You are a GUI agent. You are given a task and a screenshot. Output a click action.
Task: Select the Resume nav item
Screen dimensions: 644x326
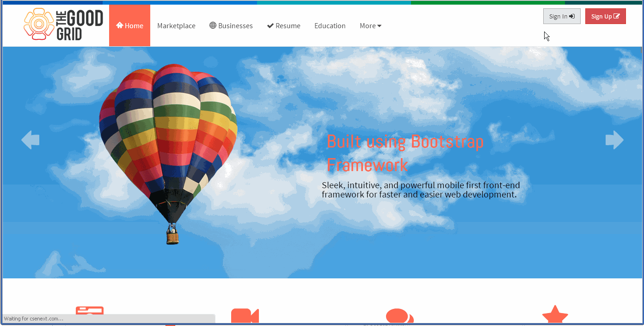[x=283, y=25]
